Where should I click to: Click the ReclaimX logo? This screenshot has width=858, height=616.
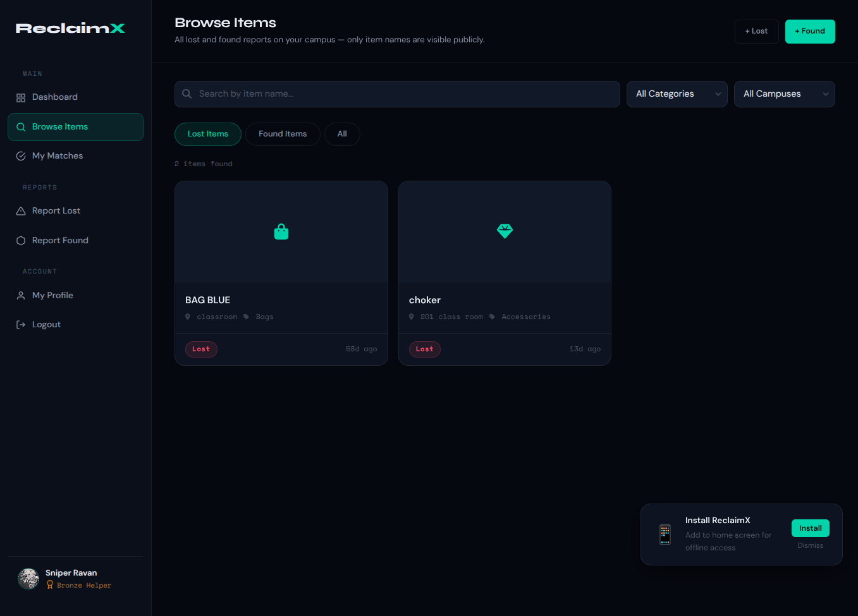tap(70, 28)
